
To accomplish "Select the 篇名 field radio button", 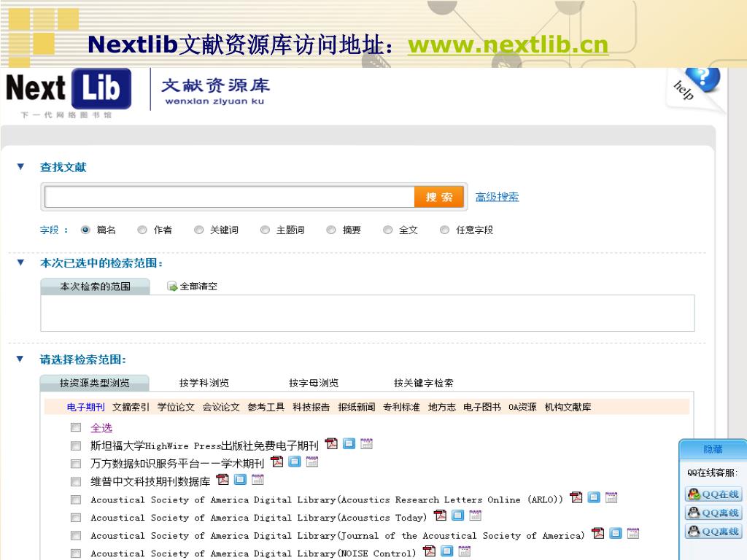I will [x=86, y=230].
